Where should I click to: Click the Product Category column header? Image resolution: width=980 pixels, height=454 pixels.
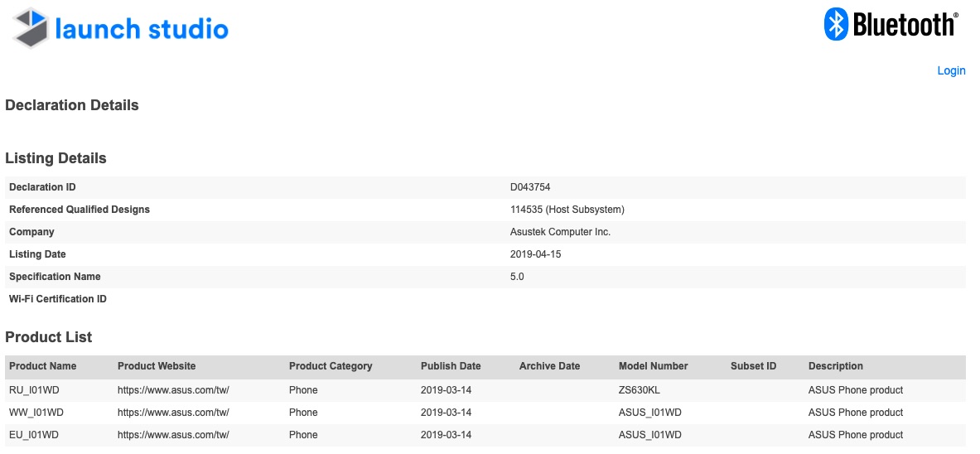point(331,366)
